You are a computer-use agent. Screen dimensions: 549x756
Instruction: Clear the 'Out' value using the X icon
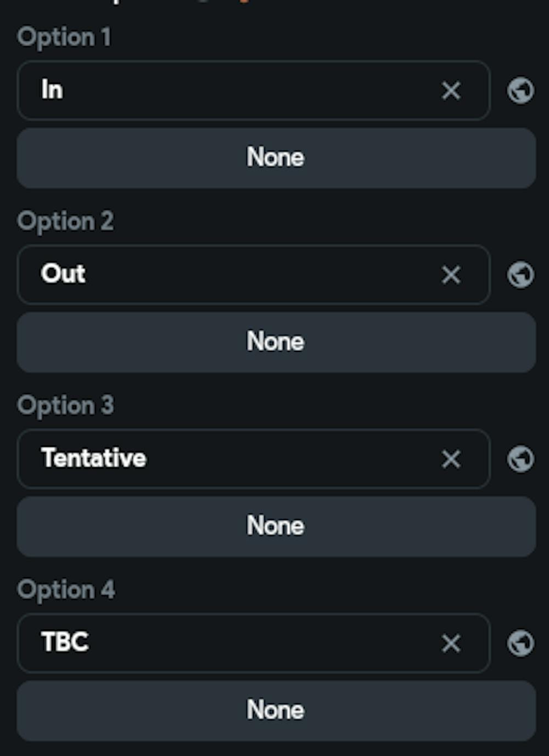point(450,275)
